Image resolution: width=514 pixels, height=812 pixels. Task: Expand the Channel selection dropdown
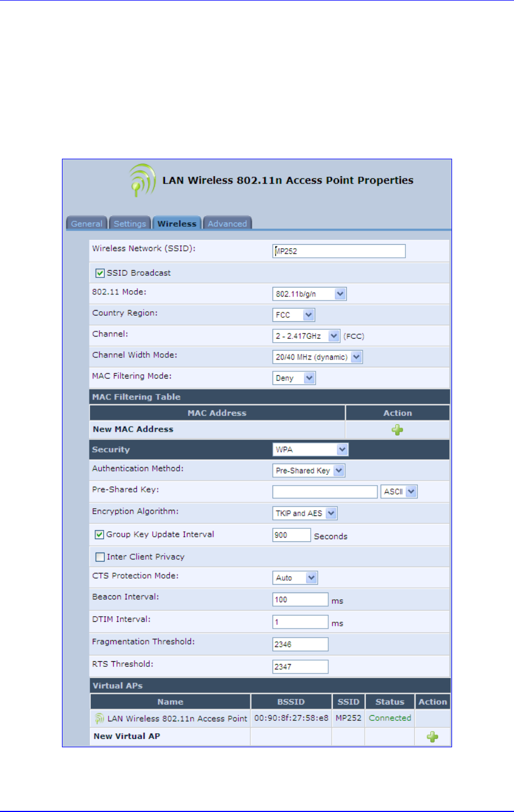[306, 336]
